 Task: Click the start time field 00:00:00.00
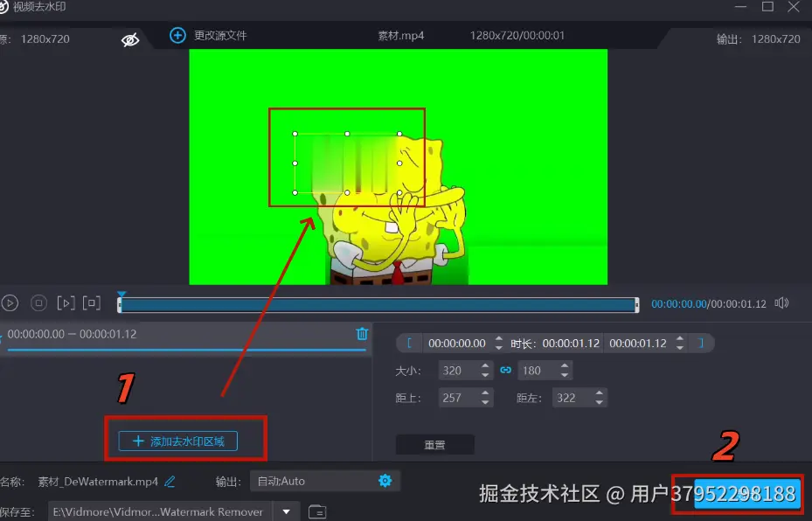[457, 343]
